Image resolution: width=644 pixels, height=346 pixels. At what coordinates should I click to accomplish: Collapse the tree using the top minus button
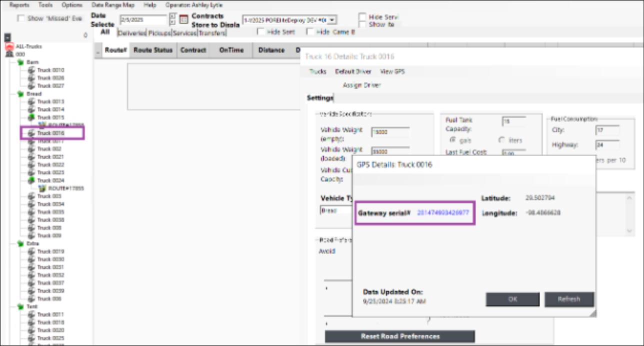tap(7, 37)
